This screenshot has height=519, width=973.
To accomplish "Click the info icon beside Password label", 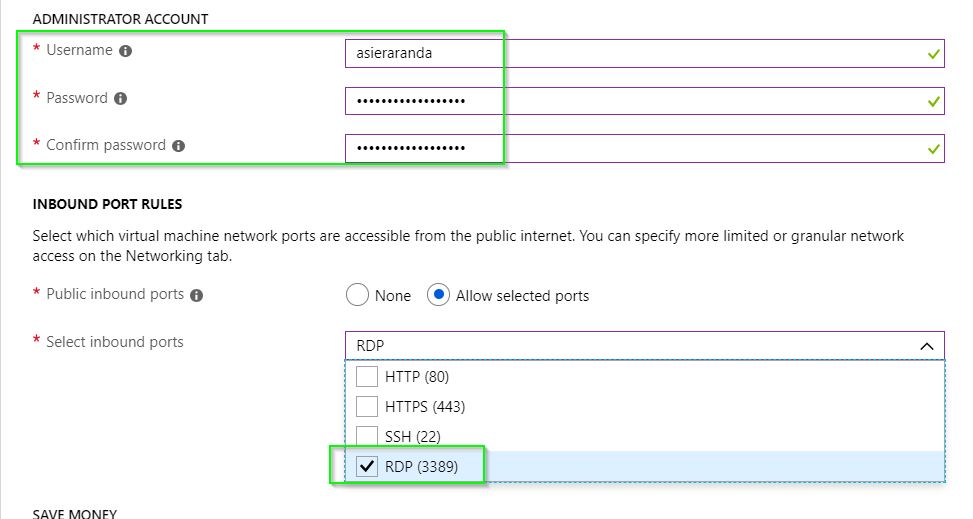I will point(120,99).
